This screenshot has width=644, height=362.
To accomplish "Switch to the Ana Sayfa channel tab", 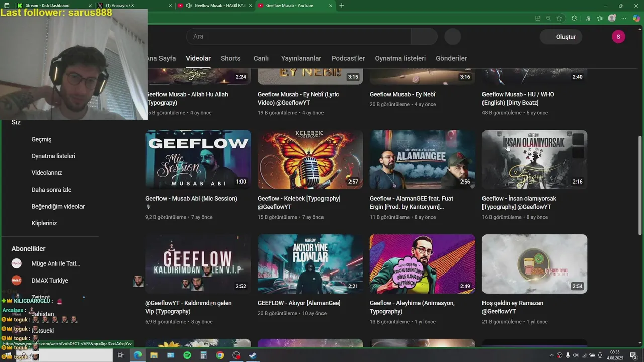I will click(161, 58).
